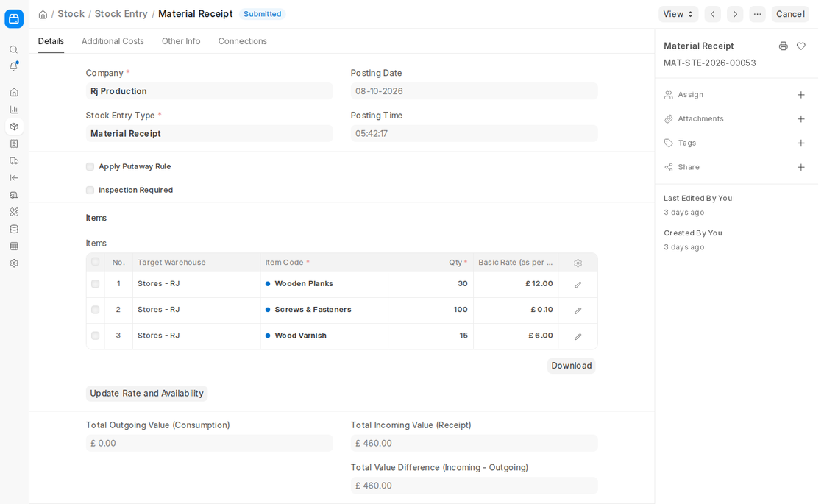Open the View dropdown

678,14
